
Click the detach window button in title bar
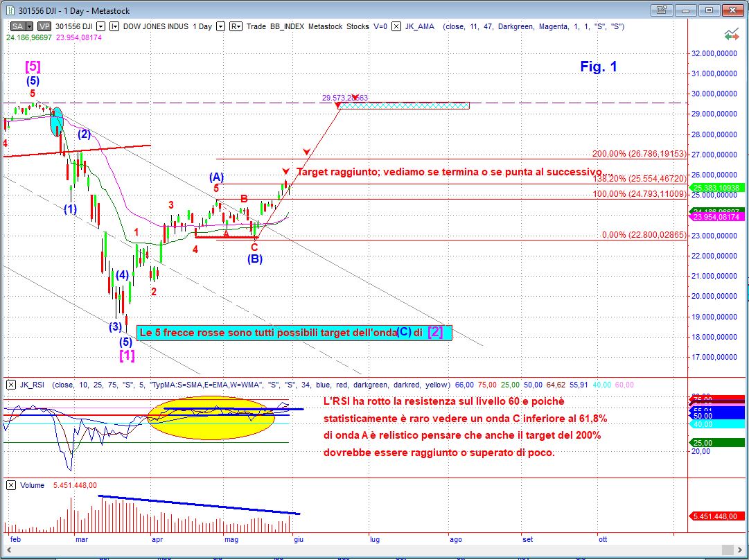pyautogui.click(x=662, y=10)
